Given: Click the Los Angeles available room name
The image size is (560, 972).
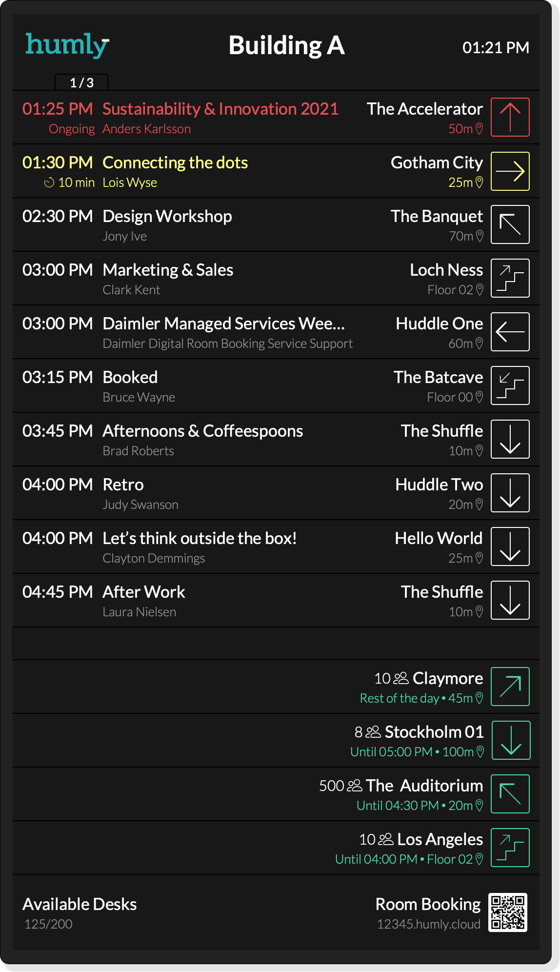Looking at the screenshot, I should [440, 839].
